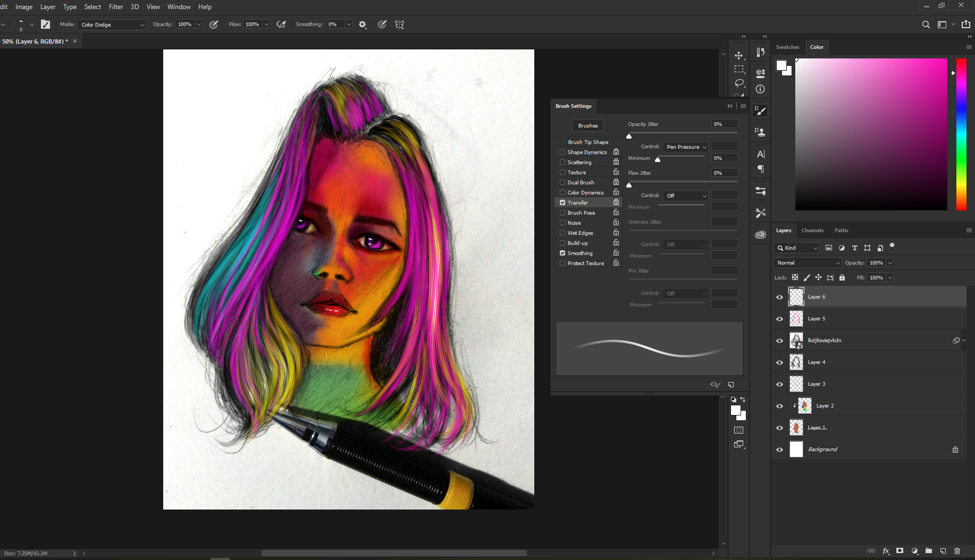Select the Color Dynamics row label
Viewport: 975px width, 560px height.
click(x=585, y=192)
